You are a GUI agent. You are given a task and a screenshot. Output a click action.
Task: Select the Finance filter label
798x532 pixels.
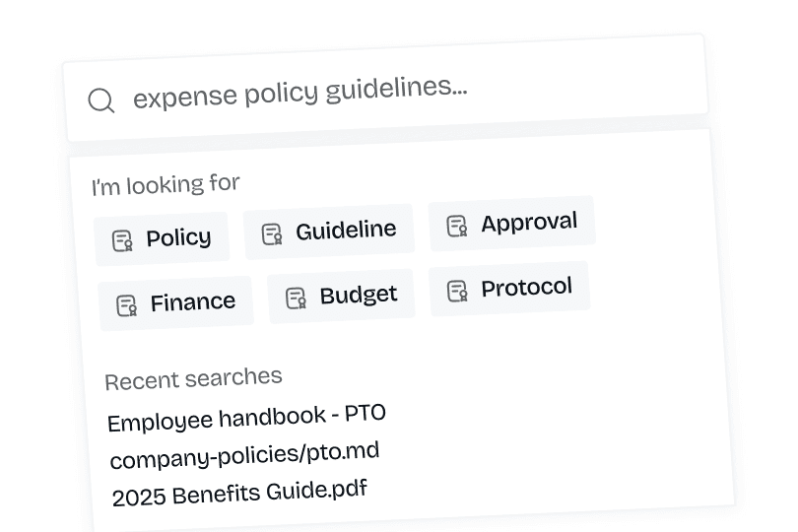pyautogui.click(x=193, y=302)
